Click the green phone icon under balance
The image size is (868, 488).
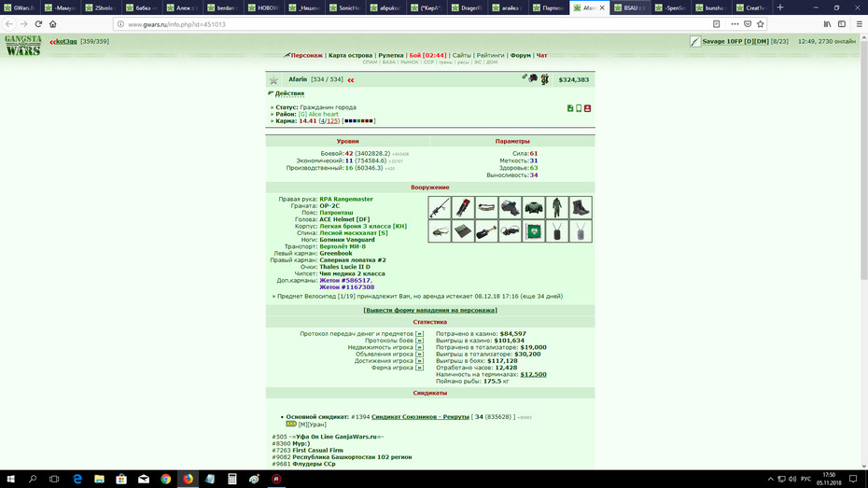pyautogui.click(x=579, y=108)
